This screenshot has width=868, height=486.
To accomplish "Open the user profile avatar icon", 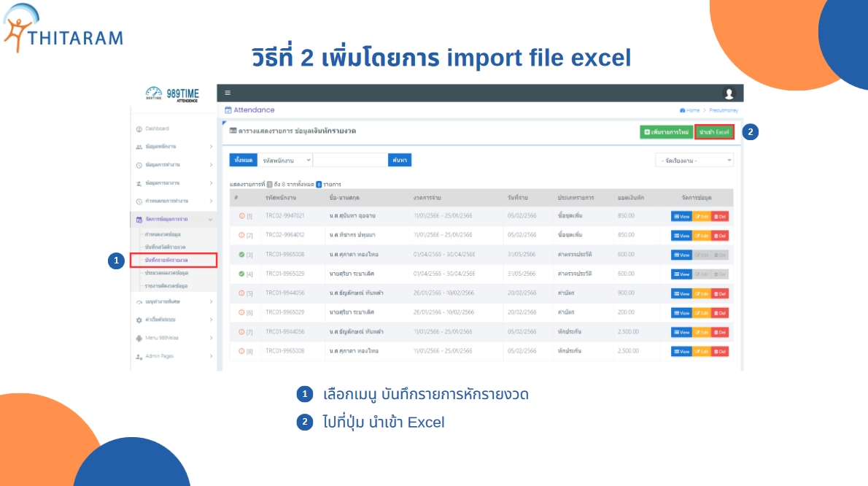I will click(x=729, y=93).
